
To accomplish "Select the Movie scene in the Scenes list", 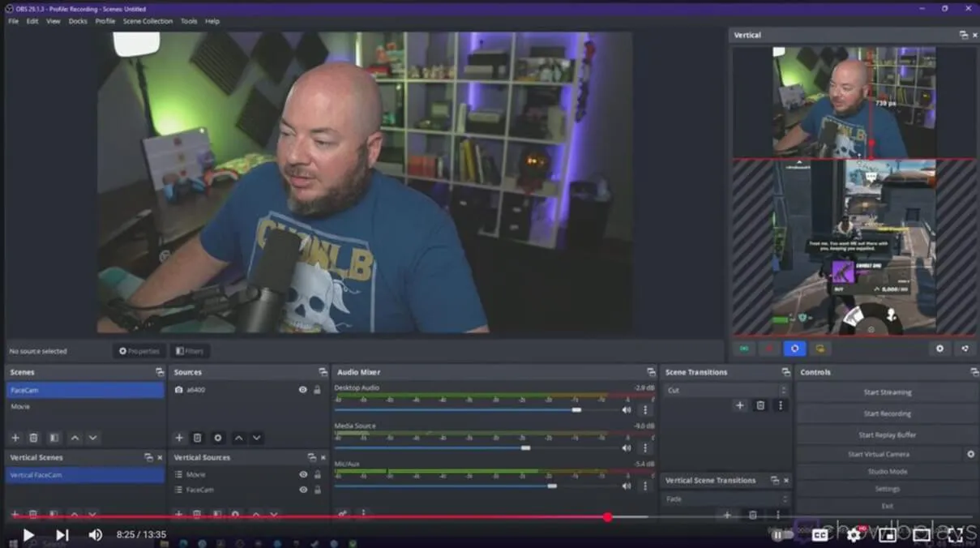I will 21,407.
